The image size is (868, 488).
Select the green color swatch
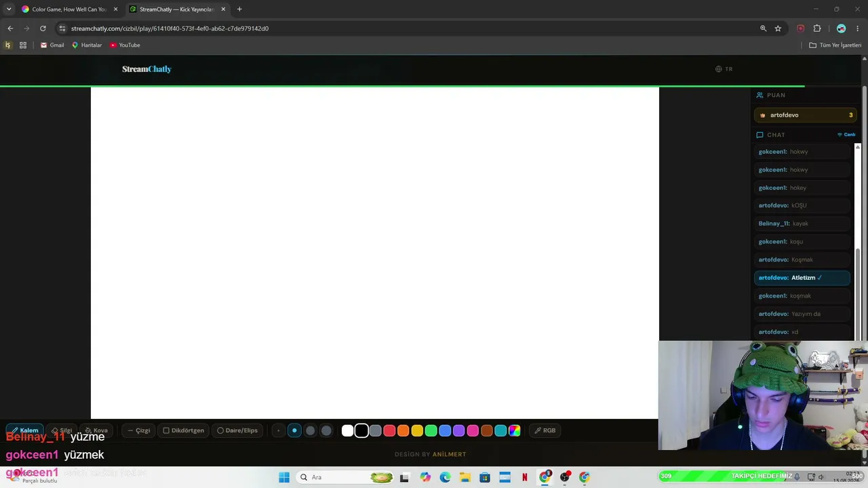coord(431,430)
